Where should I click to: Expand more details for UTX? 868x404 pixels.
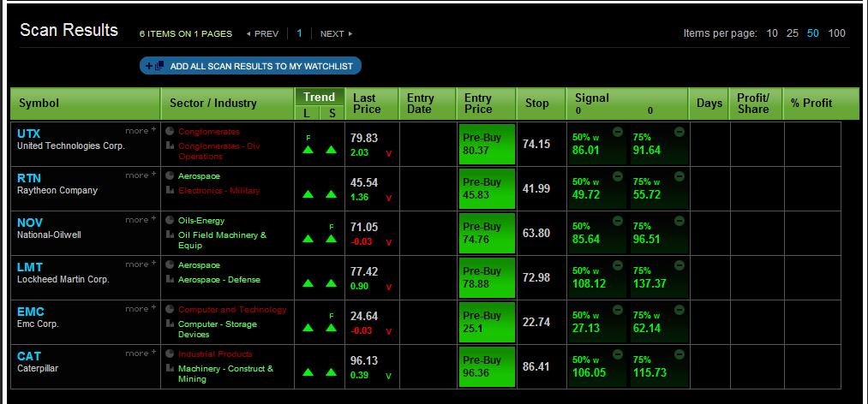coord(141,131)
